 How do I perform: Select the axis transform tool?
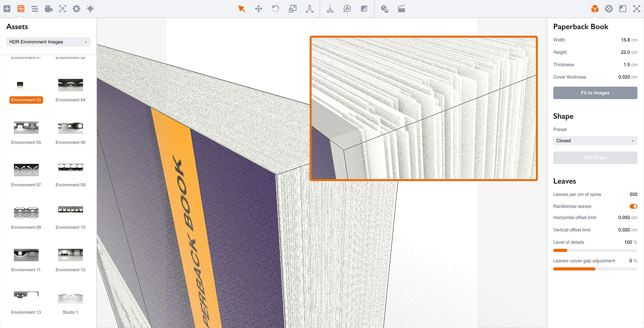point(310,8)
